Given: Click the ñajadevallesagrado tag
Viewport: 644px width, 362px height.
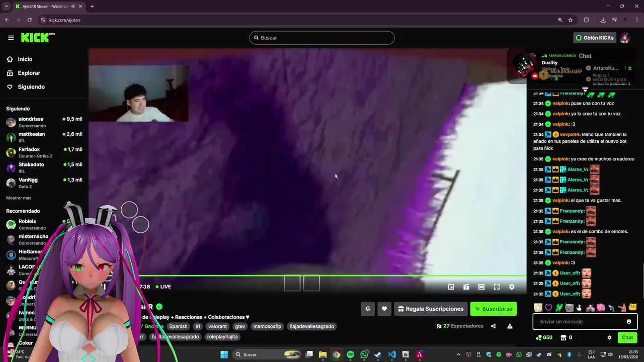Looking at the screenshot, I should click(x=311, y=326).
